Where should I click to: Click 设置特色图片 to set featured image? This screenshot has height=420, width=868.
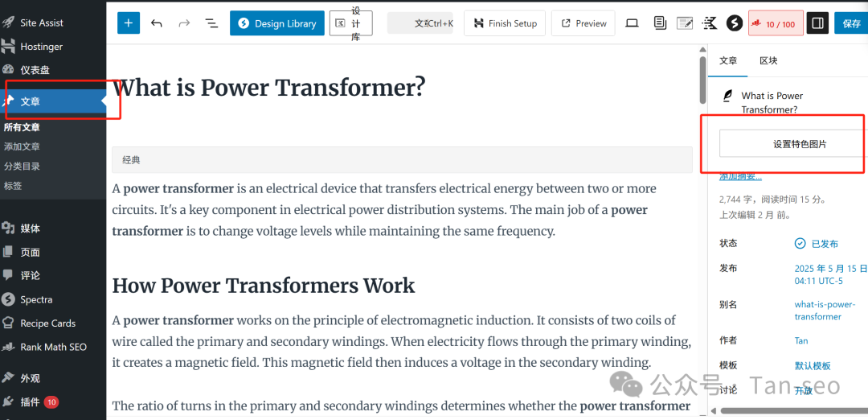point(799,144)
